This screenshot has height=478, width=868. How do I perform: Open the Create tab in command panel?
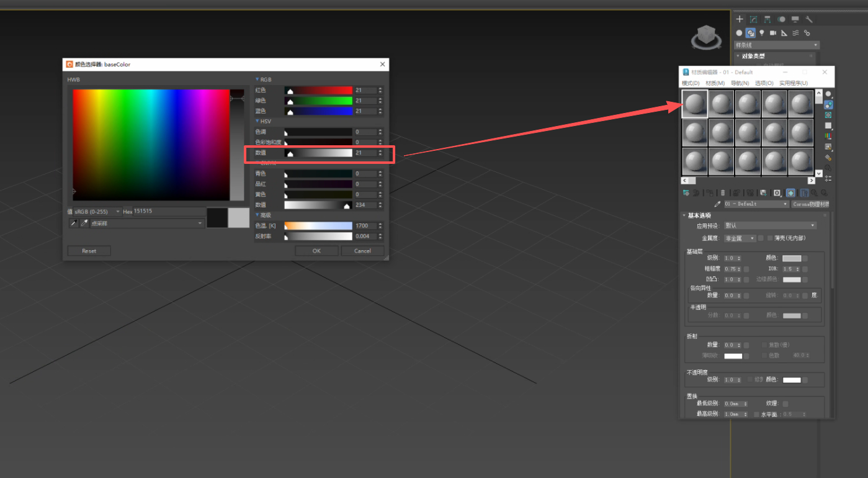point(740,19)
